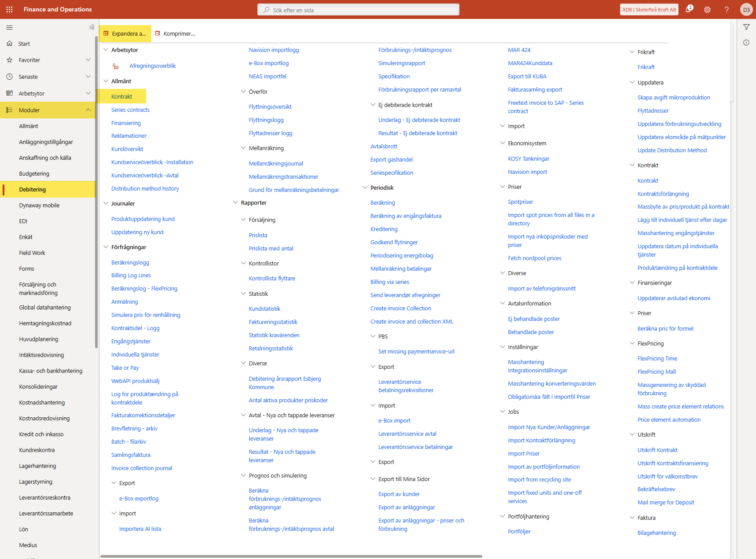756x559 pixels.
Task: Select the Kundreskontra module
Action: 37,450
